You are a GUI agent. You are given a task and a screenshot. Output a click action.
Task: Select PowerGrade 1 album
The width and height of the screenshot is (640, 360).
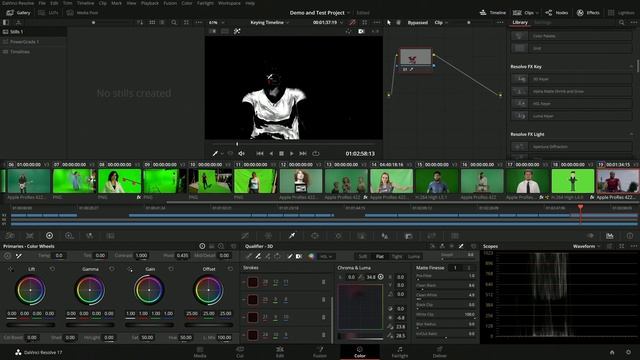point(33,42)
